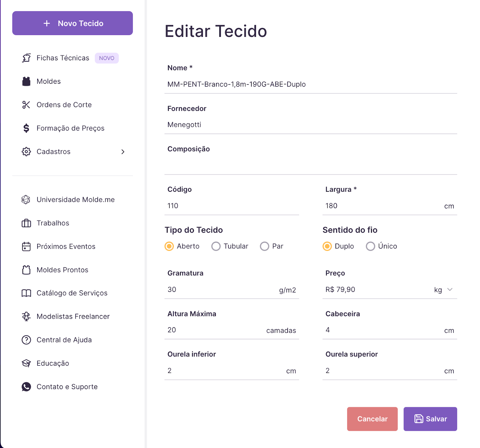Select the Tubular fabric type
Viewport: 480px width, 448px height.
pos(216,246)
